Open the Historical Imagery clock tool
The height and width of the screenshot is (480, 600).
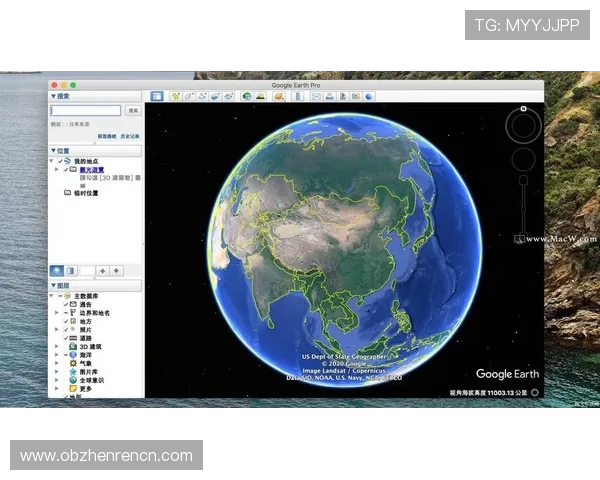[245, 96]
